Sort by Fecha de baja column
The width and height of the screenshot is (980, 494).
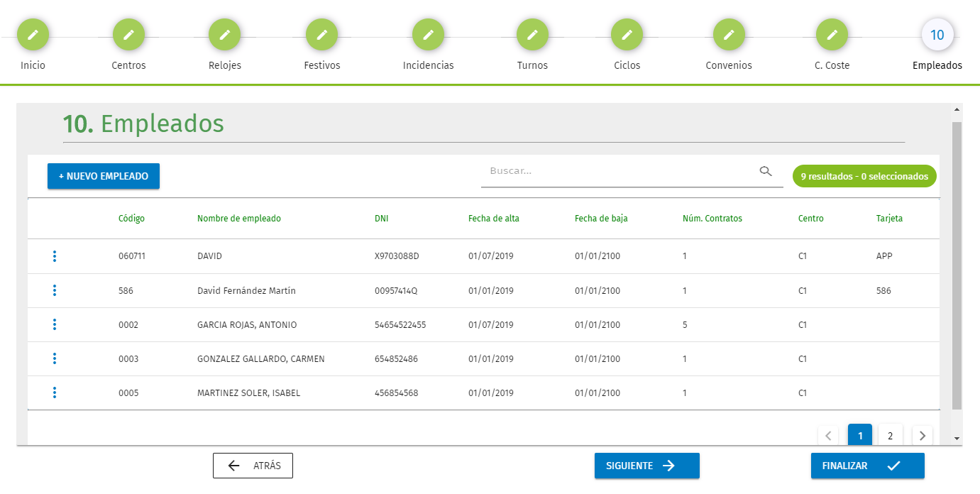(601, 219)
